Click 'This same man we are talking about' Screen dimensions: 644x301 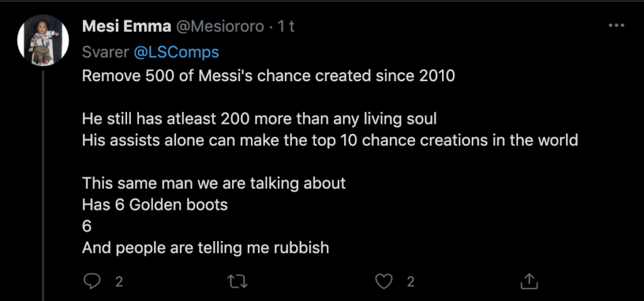point(214,183)
